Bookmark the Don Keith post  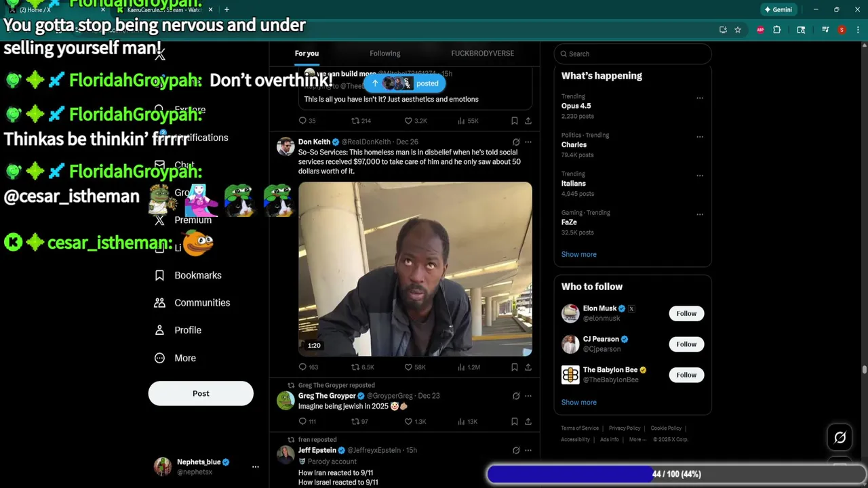tap(515, 367)
